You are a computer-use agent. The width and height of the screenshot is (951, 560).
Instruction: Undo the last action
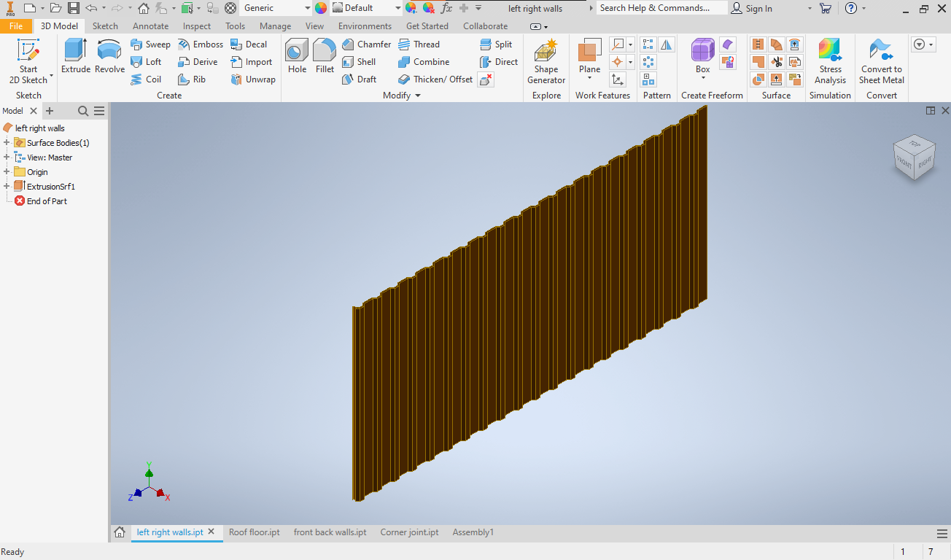(x=91, y=8)
